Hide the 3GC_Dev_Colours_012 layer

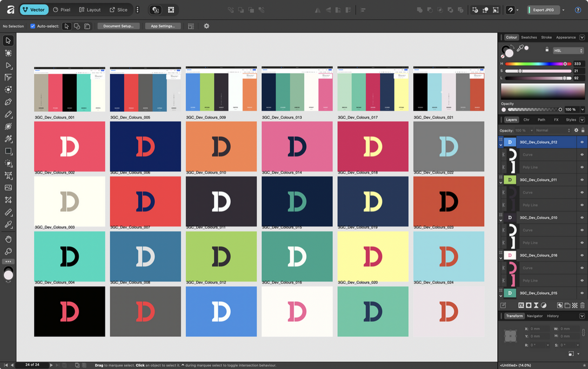click(582, 142)
